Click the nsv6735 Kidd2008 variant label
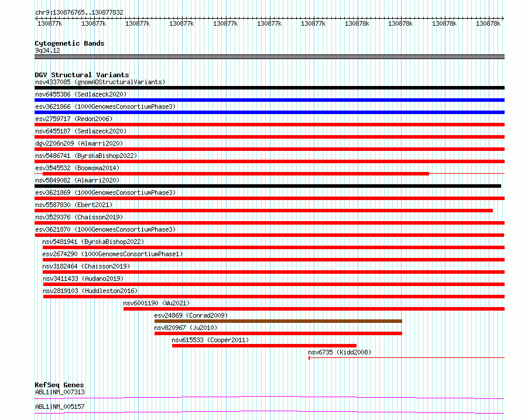Screen dimensions: 521x420 coord(340,352)
